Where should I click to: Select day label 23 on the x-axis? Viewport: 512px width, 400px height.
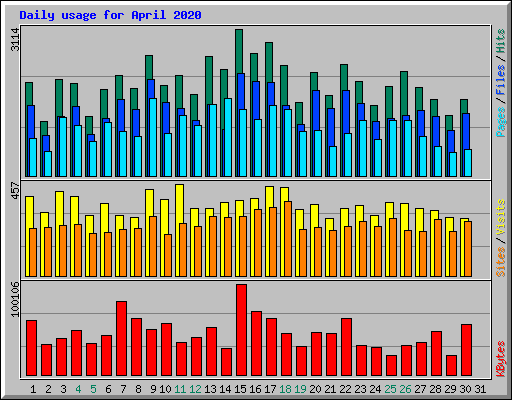tap(360, 389)
